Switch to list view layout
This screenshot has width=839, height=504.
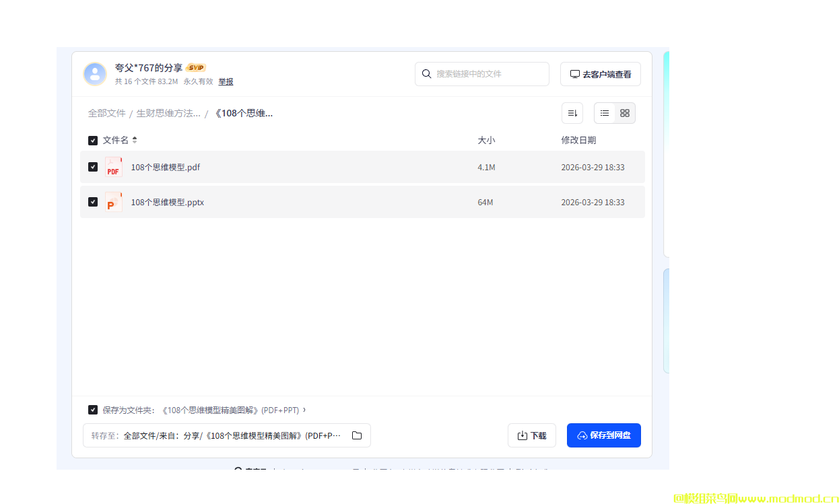point(605,113)
